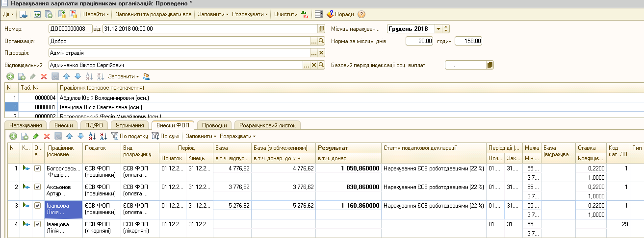Sort Внески ФОП table ascending
Image resolution: width=644 pixels, height=238 pixels.
pyautogui.click(x=92, y=136)
